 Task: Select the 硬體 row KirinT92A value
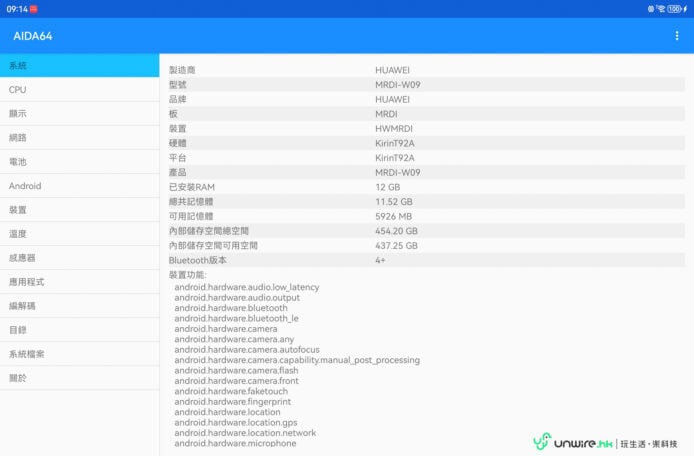[x=394, y=143]
